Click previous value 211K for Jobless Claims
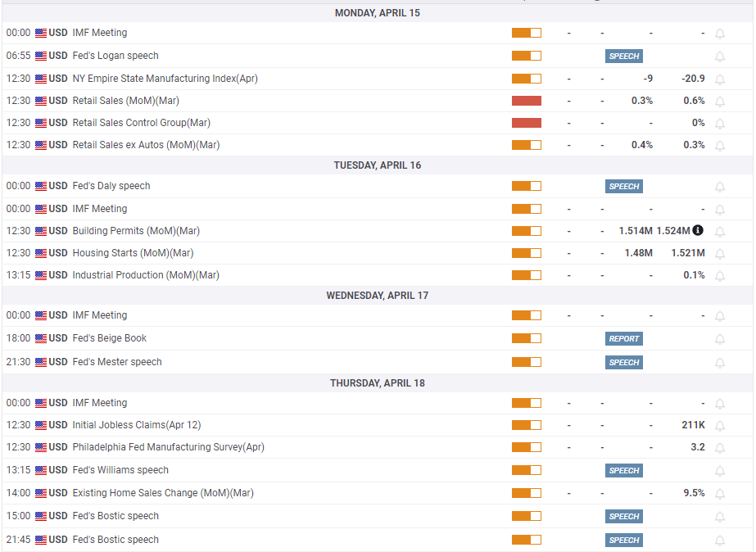Screen dimensions: 756x552 click(693, 425)
